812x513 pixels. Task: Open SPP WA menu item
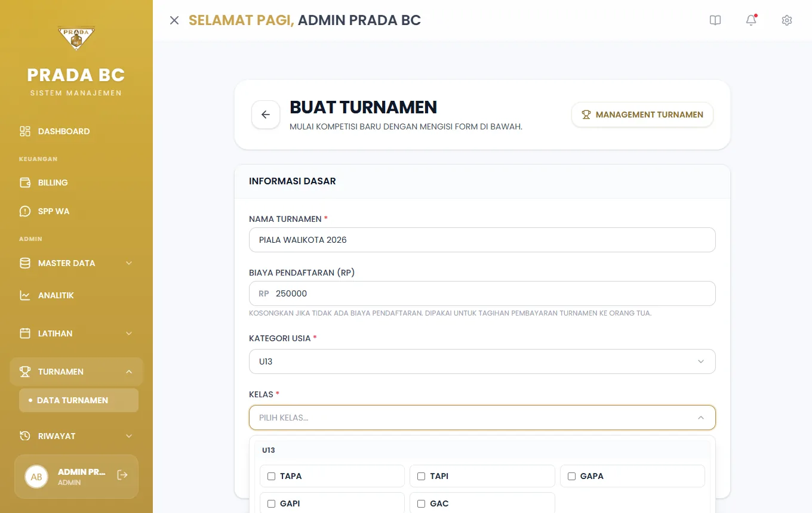click(x=76, y=211)
